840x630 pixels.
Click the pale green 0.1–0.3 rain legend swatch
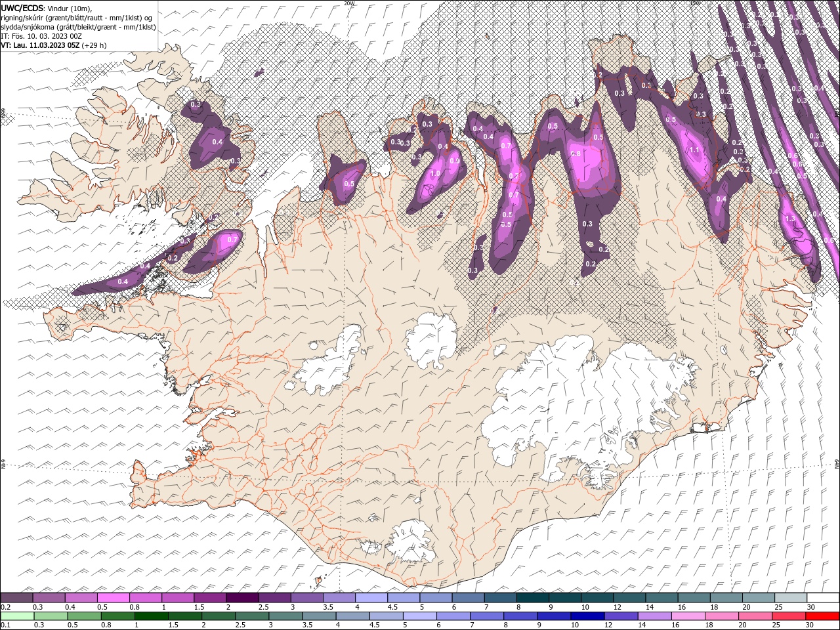click(x=17, y=616)
